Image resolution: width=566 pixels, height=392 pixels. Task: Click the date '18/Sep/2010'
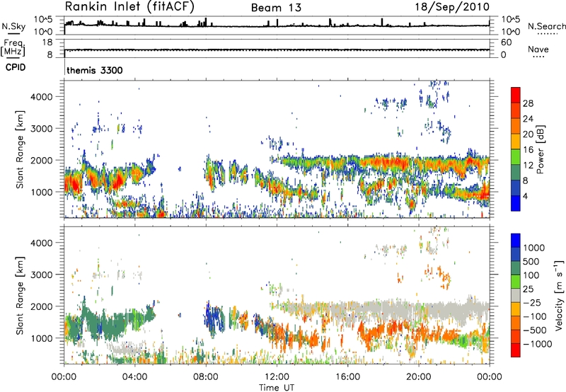[x=452, y=7]
